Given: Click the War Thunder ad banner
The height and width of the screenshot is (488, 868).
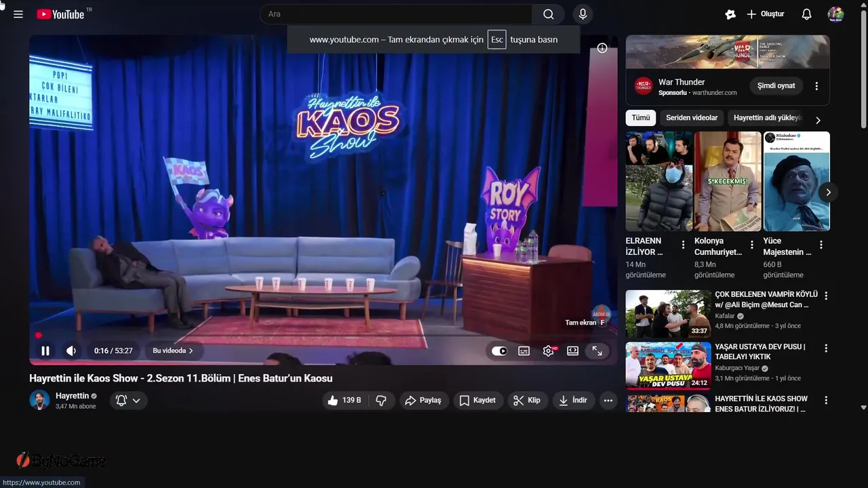Looking at the screenshot, I should point(728,52).
